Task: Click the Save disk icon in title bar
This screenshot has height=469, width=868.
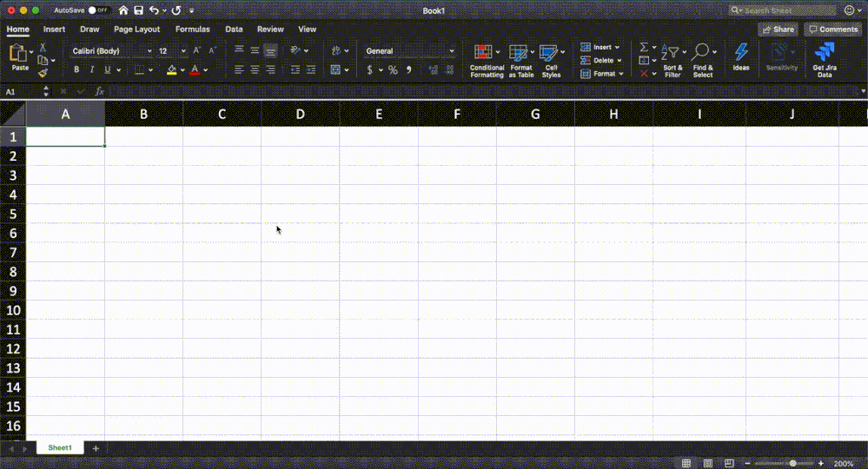Action: pos(138,10)
